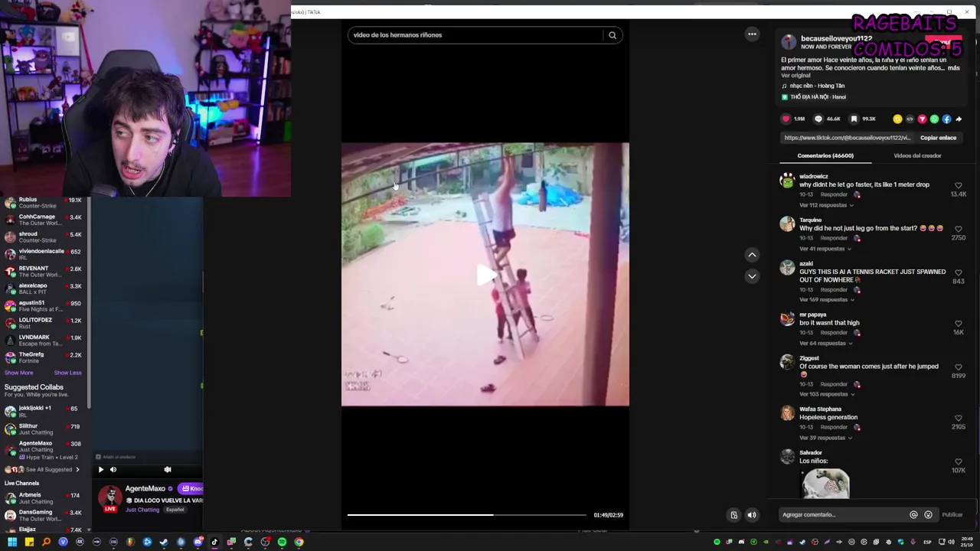Screen dimensions: 980x551
Task: Click 'Responder' on wiadrowicz's comment
Action: (834, 194)
